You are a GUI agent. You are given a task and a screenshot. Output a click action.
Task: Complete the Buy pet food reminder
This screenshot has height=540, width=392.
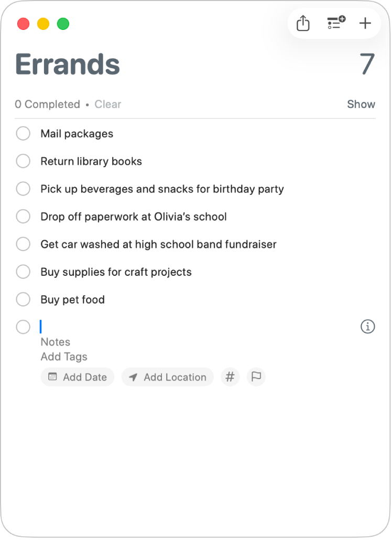23,299
